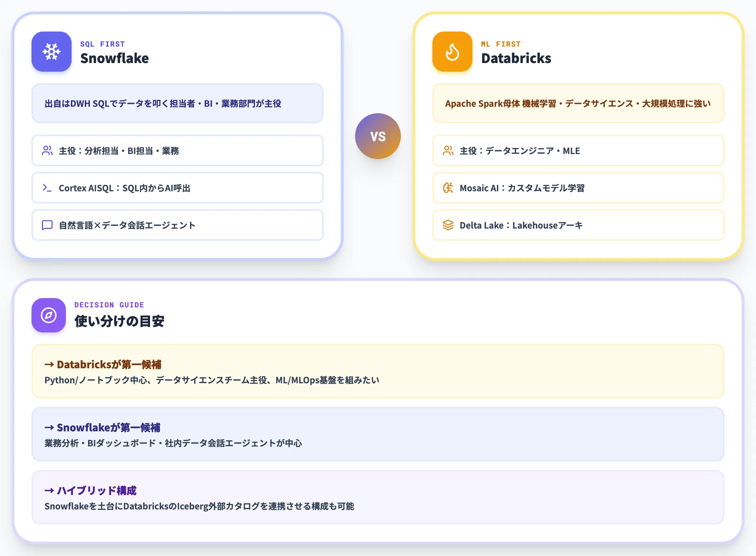Image resolution: width=756 pixels, height=556 pixels.
Task: Select the Mosaic AI:カスタムモデル学習 row
Action: coord(578,188)
